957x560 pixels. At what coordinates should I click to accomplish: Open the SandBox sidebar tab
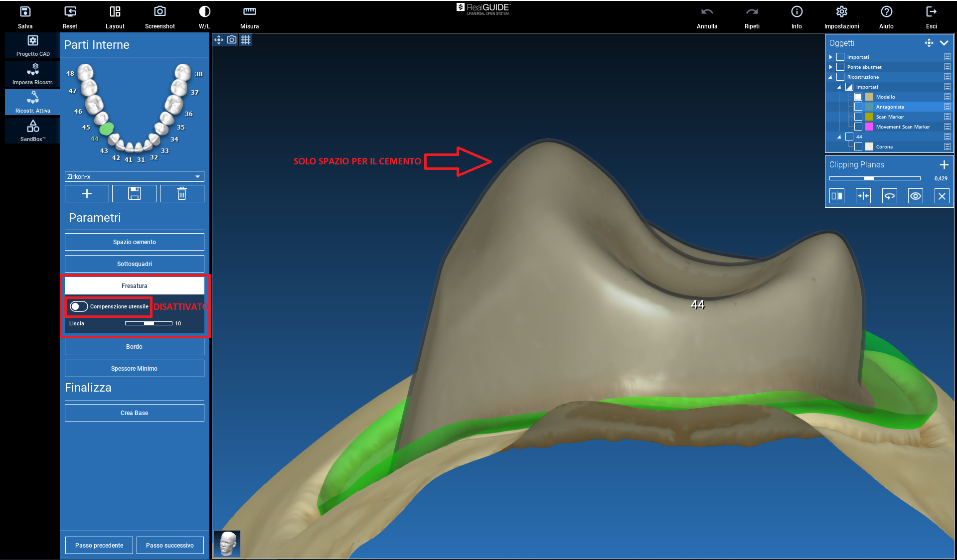point(33,131)
